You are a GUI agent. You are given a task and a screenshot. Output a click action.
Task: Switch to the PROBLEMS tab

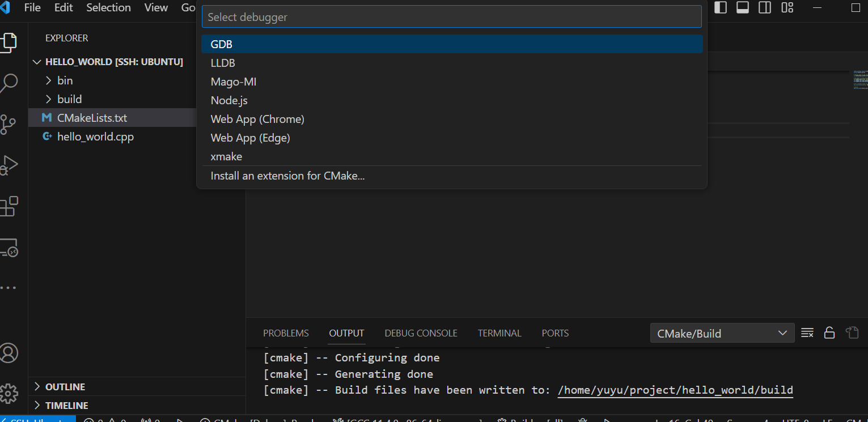pos(286,333)
